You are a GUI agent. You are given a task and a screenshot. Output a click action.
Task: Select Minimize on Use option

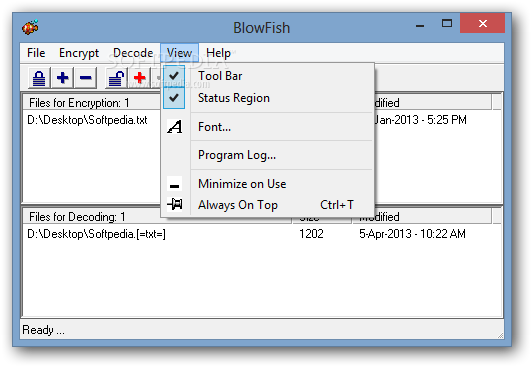click(x=268, y=184)
